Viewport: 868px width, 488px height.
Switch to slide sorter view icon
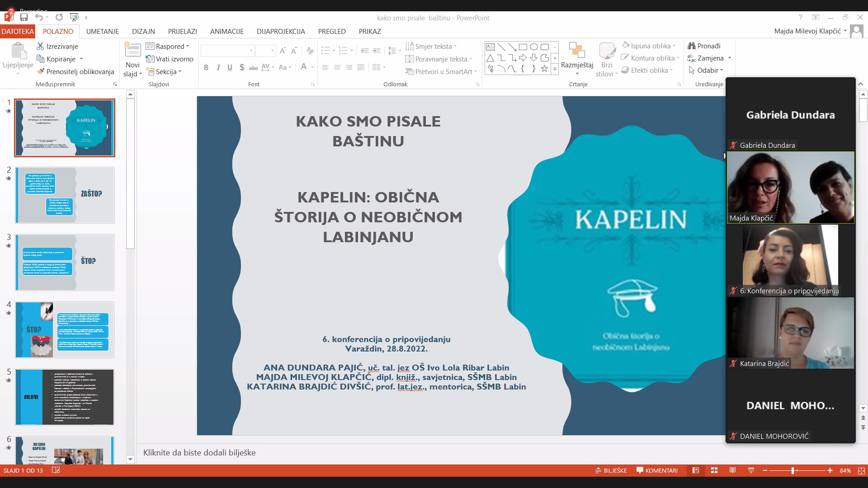pos(714,470)
